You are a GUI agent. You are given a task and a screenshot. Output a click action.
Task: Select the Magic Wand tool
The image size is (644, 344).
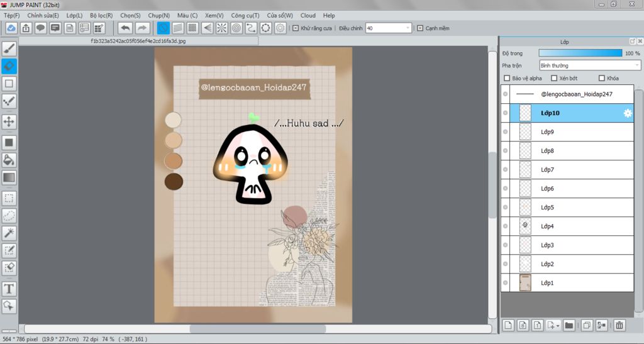[9, 233]
